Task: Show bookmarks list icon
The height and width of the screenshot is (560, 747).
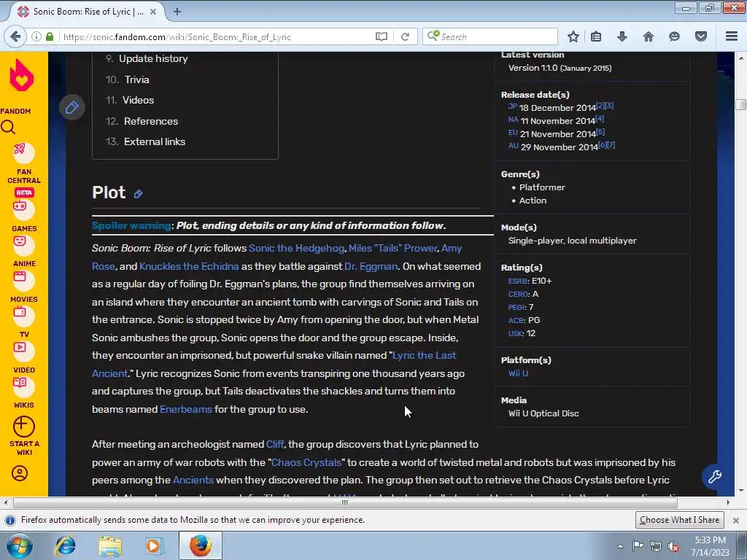Action: click(595, 36)
